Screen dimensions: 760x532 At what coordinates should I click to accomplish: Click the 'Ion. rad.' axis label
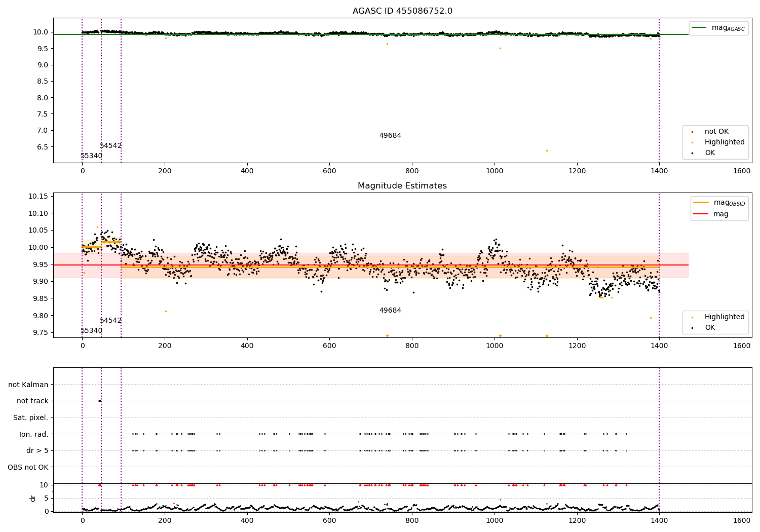tap(34, 434)
